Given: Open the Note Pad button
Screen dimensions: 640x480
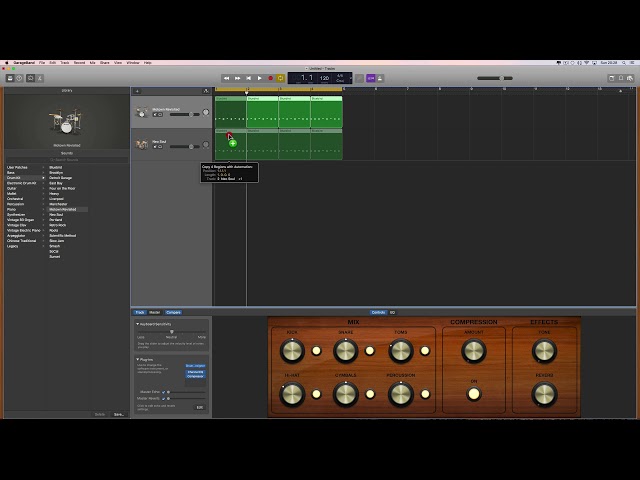Looking at the screenshot, I should tap(611, 78).
